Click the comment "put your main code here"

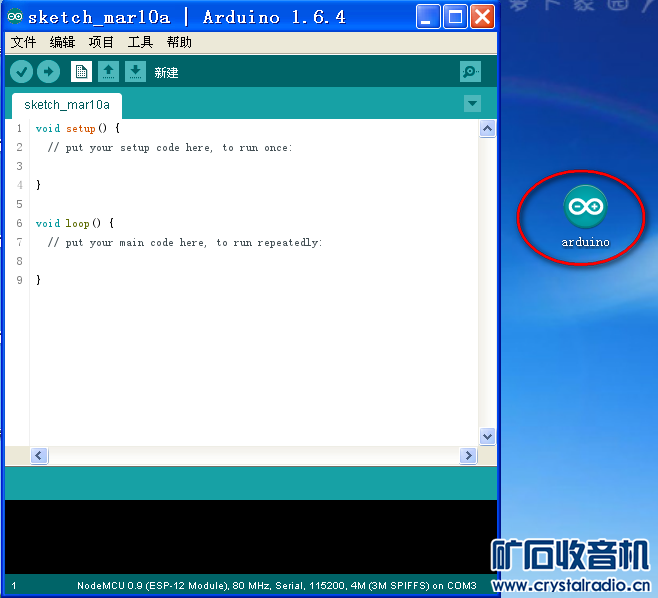(135, 243)
